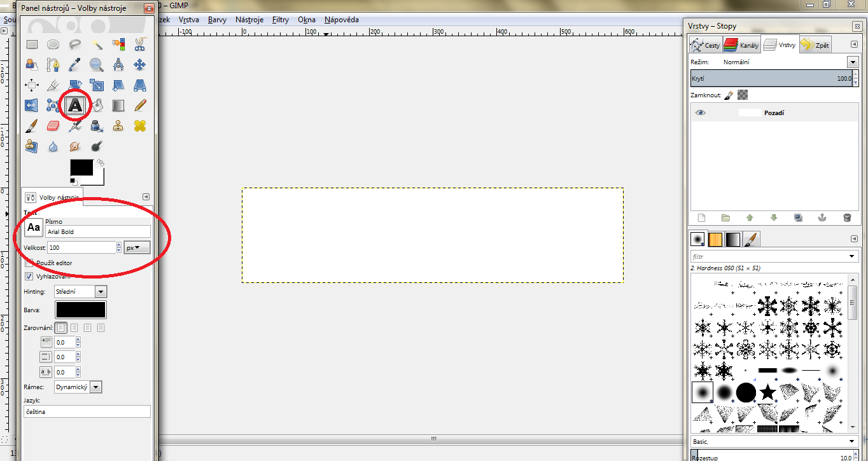Image resolution: width=868 pixels, height=461 pixels.
Task: Uncheck the 'Vyhlazování' checkbox
Action: tap(29, 277)
